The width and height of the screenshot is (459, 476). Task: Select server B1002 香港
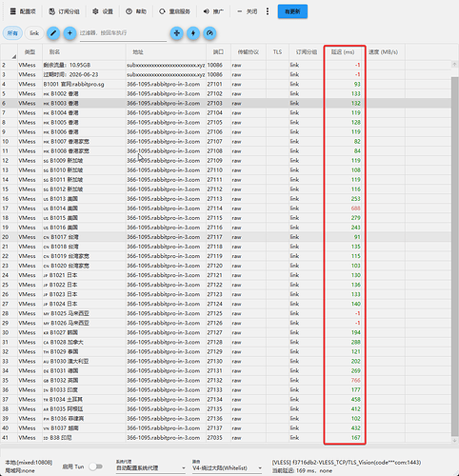point(226,93)
